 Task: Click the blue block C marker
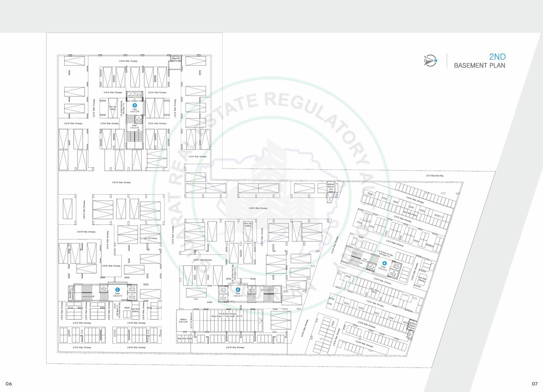point(117,290)
